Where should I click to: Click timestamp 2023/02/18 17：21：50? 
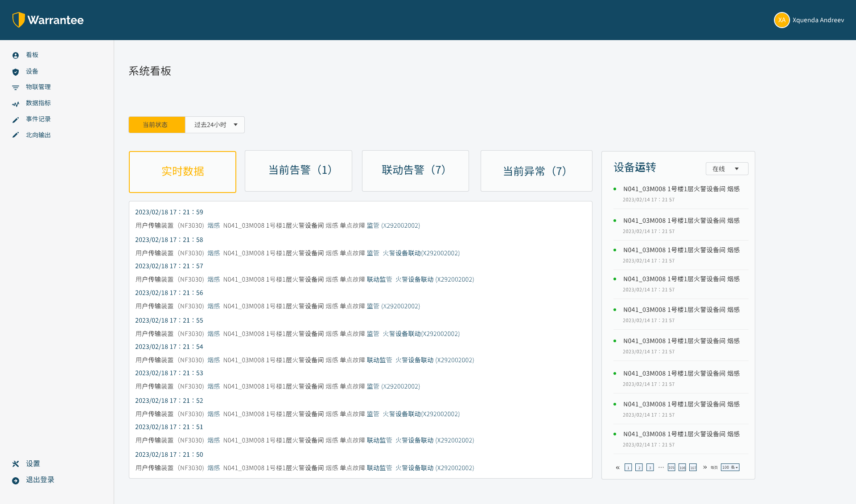click(169, 455)
